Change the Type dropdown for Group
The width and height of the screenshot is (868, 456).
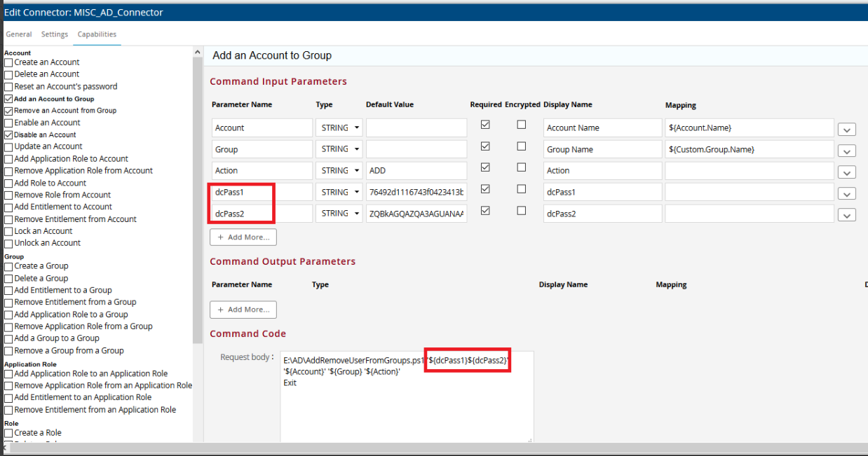pos(339,149)
